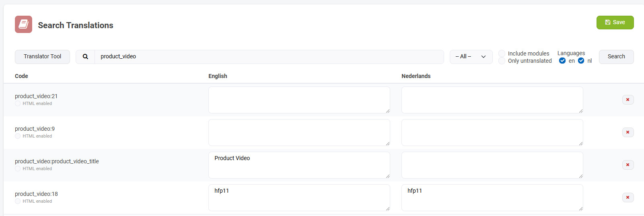Toggle the Only untranslated option
Image resolution: width=644 pixels, height=216 pixels.
[x=502, y=61]
